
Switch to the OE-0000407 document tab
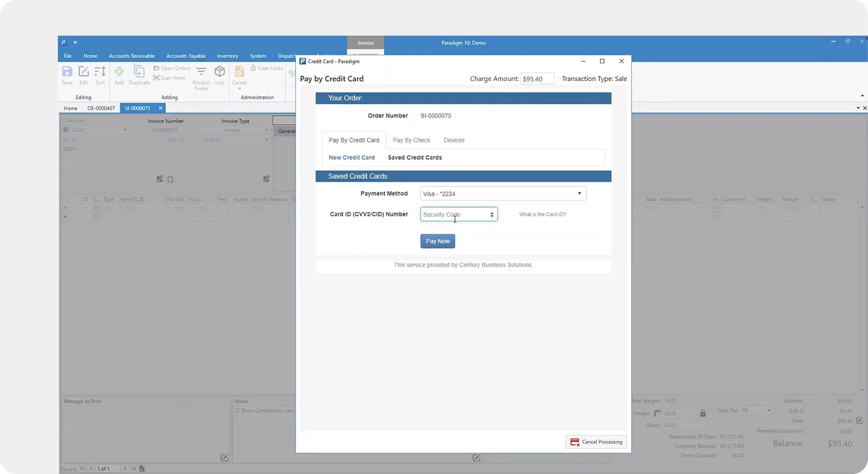point(101,108)
